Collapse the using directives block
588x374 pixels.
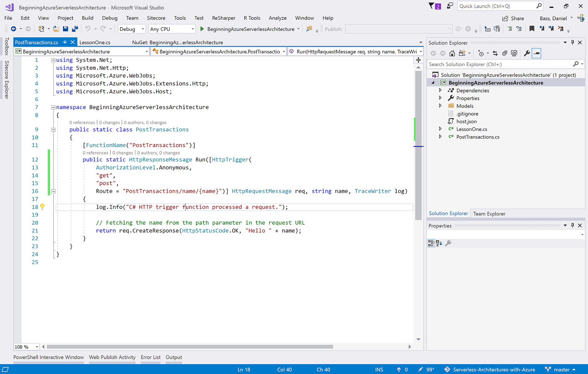point(53,60)
